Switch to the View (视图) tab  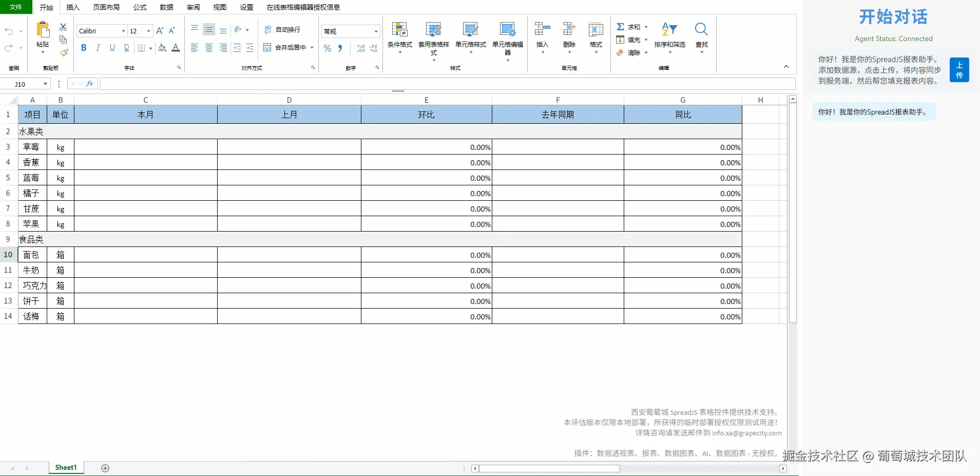tap(220, 7)
